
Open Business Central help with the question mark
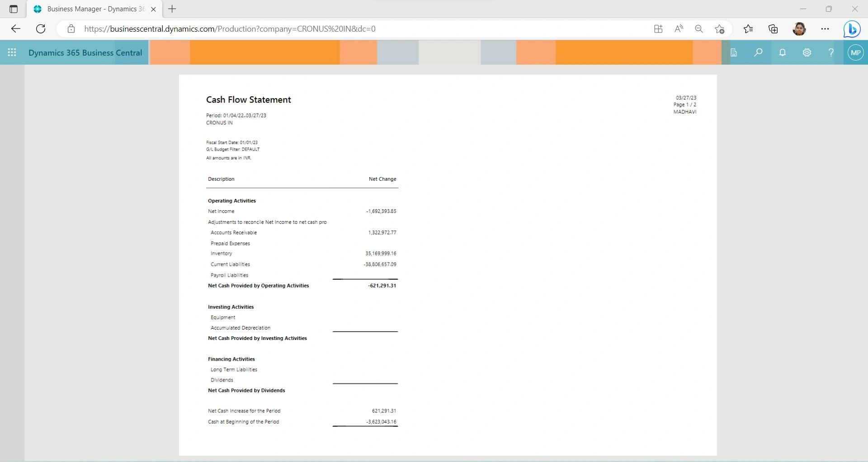[x=831, y=52]
